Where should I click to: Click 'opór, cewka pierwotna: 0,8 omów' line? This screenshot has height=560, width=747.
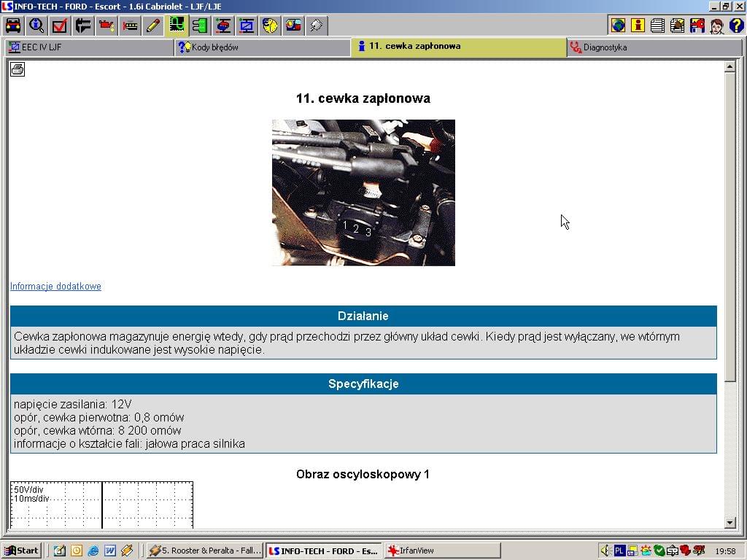(99, 418)
